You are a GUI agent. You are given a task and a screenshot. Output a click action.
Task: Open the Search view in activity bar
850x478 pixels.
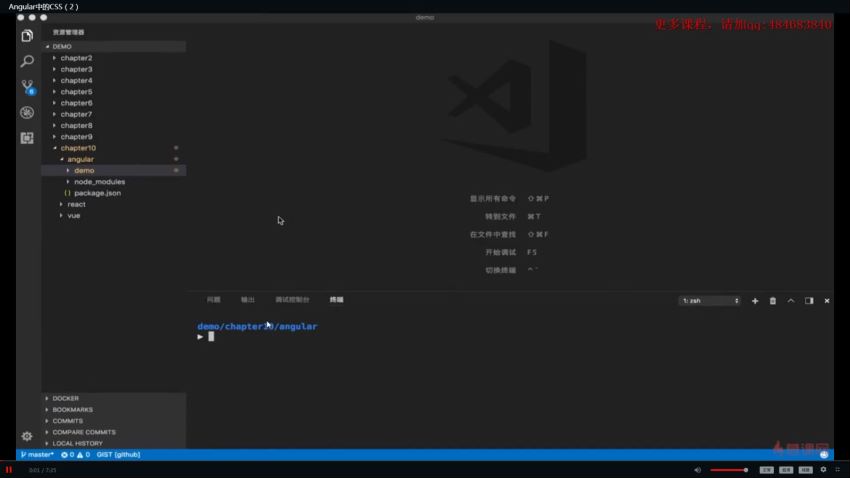pos(27,61)
